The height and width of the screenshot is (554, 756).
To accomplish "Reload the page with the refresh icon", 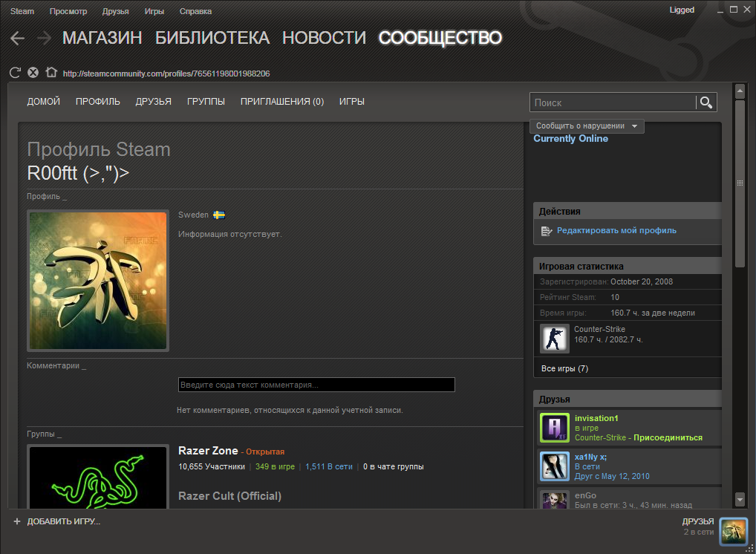I will pos(15,73).
